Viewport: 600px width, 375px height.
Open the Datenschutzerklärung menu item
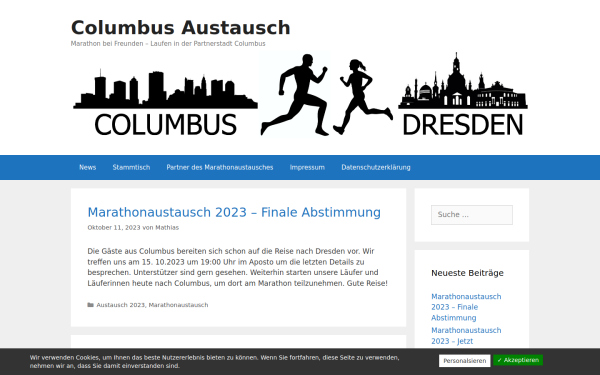[376, 167]
